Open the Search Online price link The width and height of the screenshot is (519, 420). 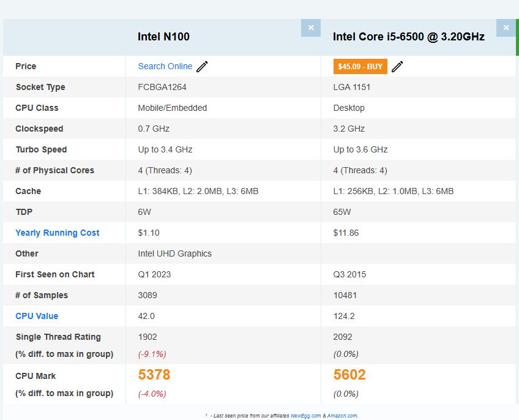(x=165, y=66)
